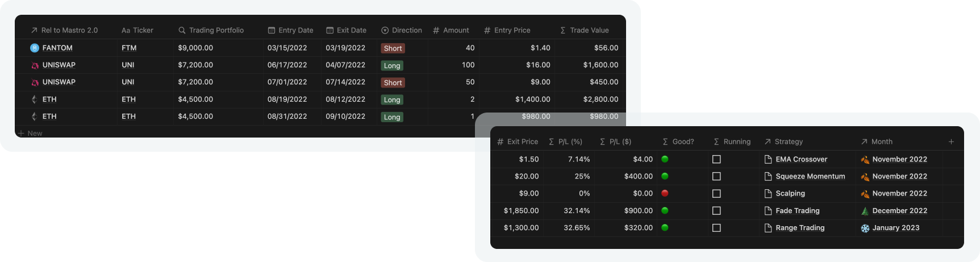Select the P/L (%) column header
The height and width of the screenshot is (262, 980).
pos(565,142)
